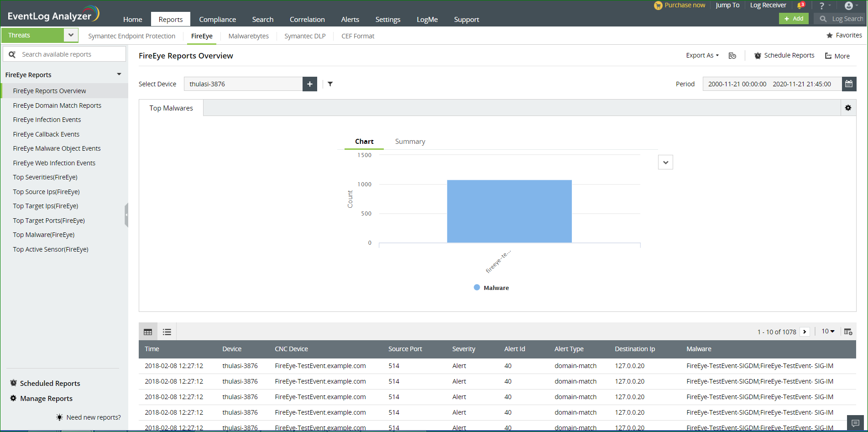Change rows per page from 10
This screenshot has height=432, width=868.
coord(828,331)
